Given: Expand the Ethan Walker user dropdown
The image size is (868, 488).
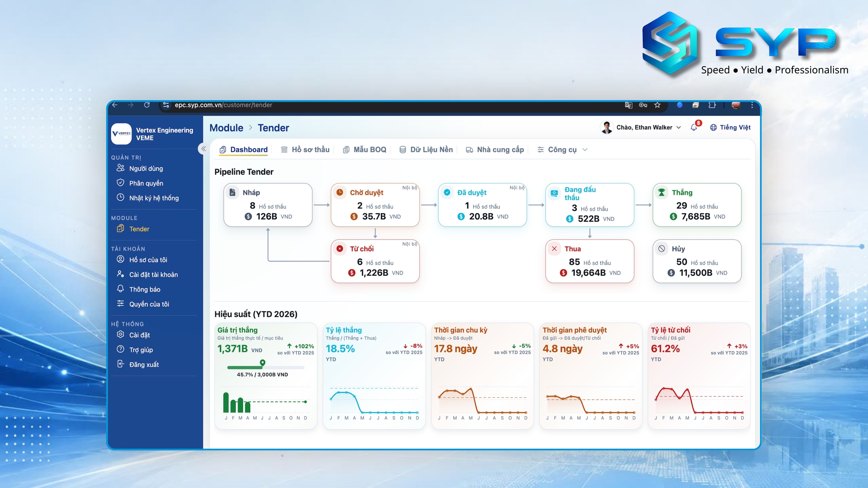Looking at the screenshot, I should [679, 127].
